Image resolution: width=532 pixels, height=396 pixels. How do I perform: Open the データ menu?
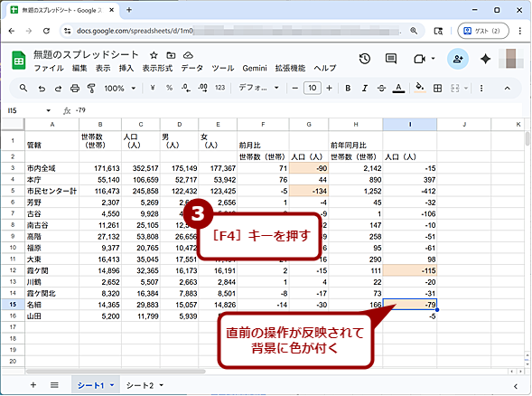pos(191,69)
